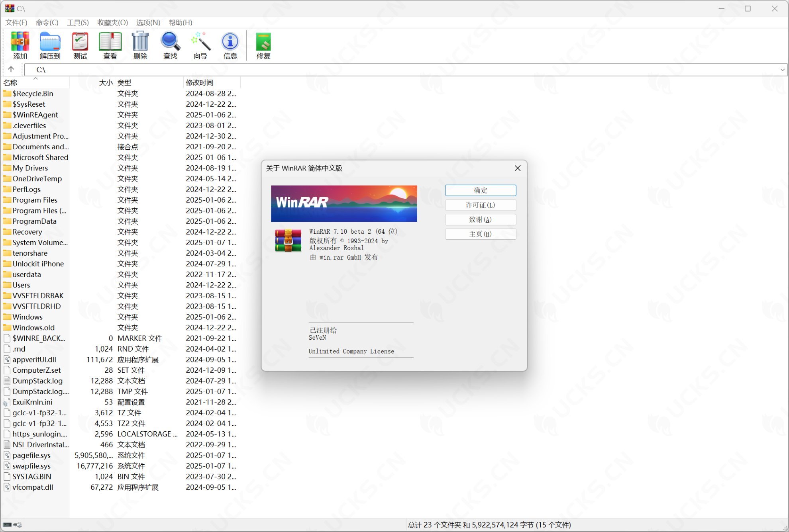Select the $WinREAgent folder name
This screenshot has width=789, height=532.
click(35, 115)
